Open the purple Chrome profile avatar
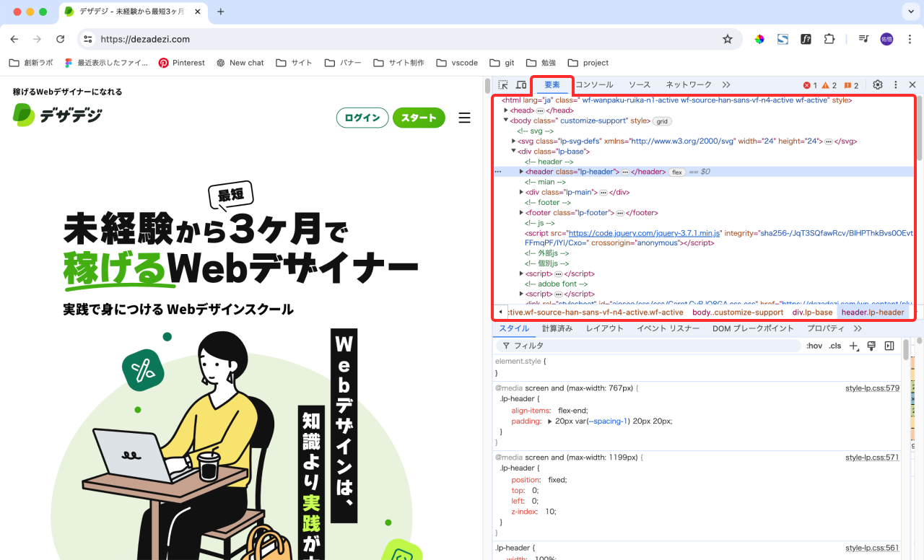Screen dimensions: 924x560 click(886, 39)
